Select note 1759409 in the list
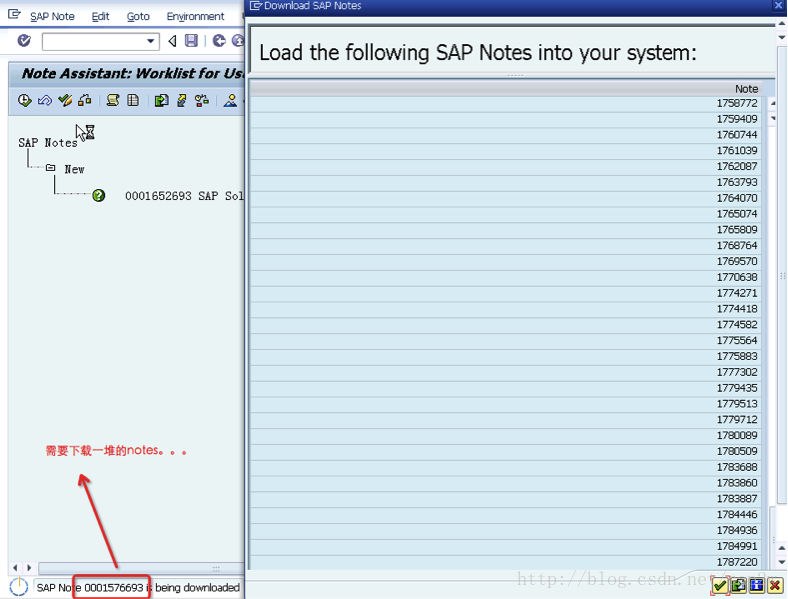 (x=506, y=119)
